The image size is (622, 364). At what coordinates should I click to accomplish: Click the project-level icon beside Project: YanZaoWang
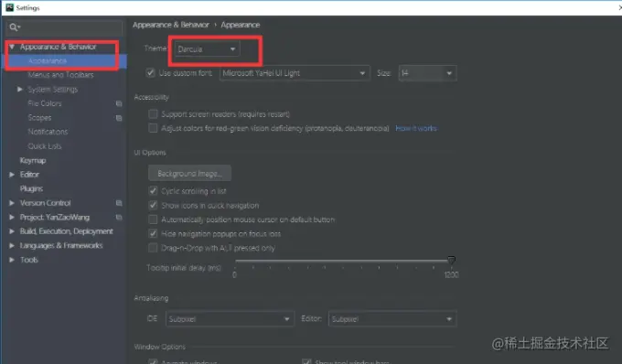119,218
